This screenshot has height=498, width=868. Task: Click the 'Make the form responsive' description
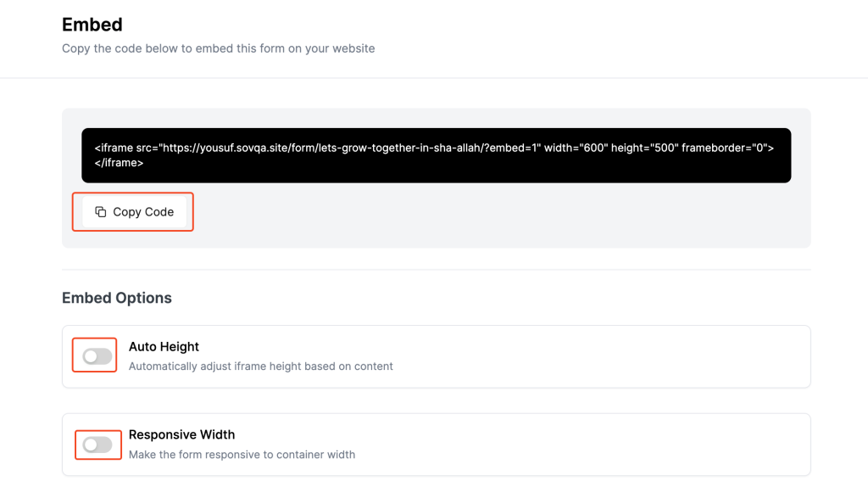point(242,455)
